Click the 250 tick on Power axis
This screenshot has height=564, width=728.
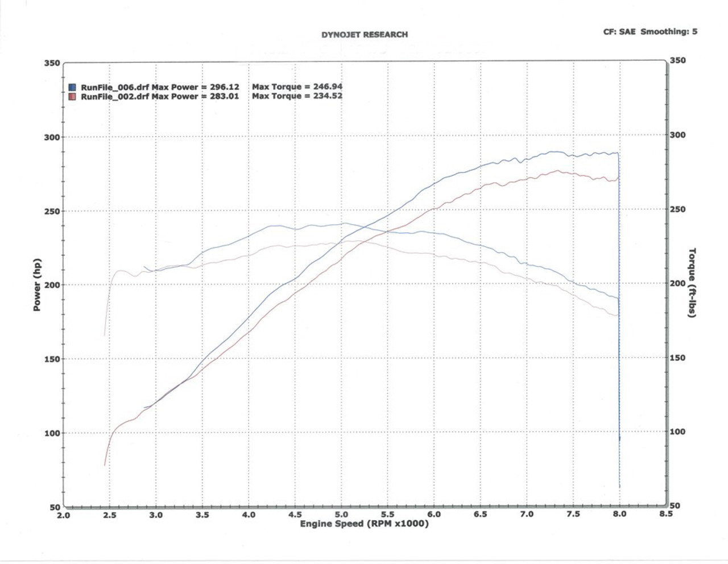click(52, 211)
